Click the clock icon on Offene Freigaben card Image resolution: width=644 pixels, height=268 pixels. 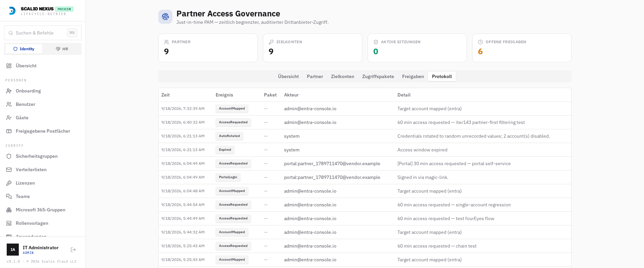pos(480,42)
